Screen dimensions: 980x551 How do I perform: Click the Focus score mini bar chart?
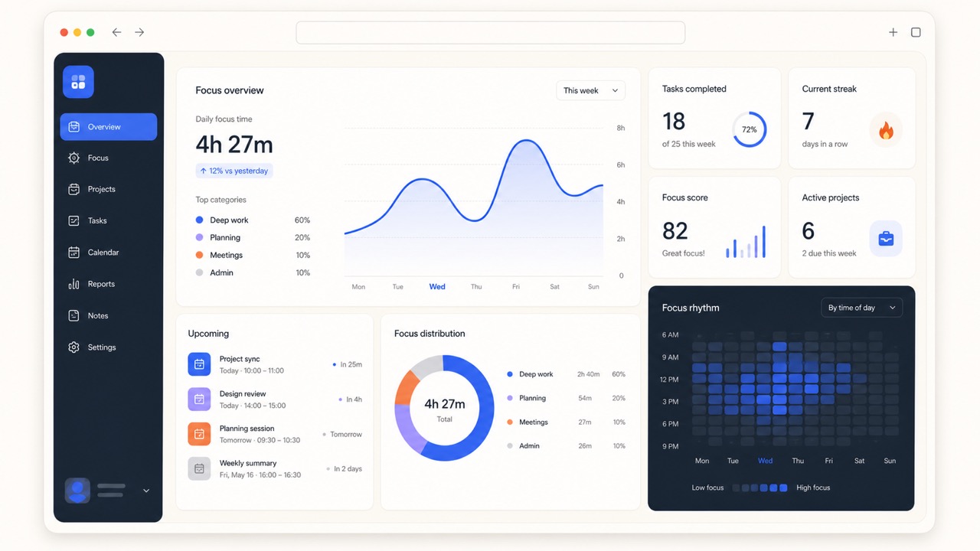(x=746, y=242)
